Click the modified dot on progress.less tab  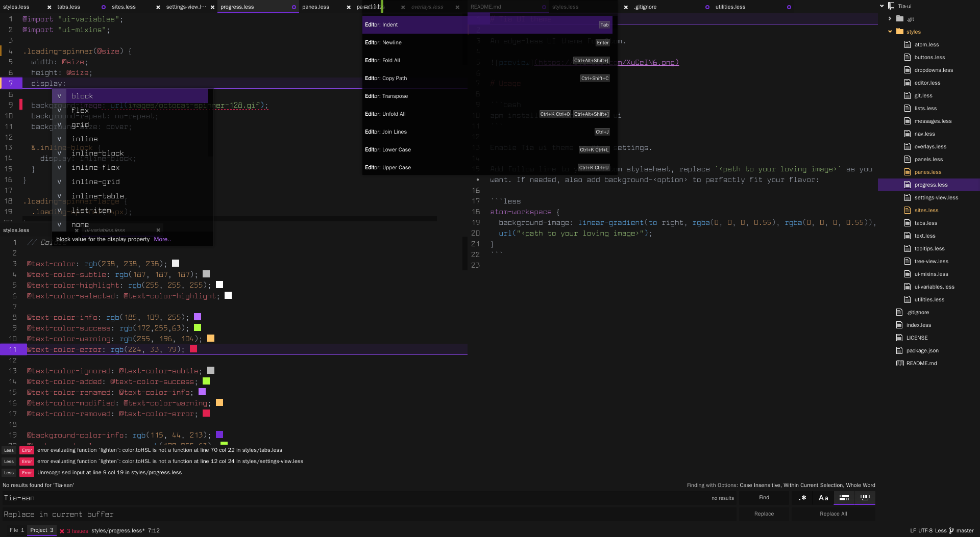[293, 7]
